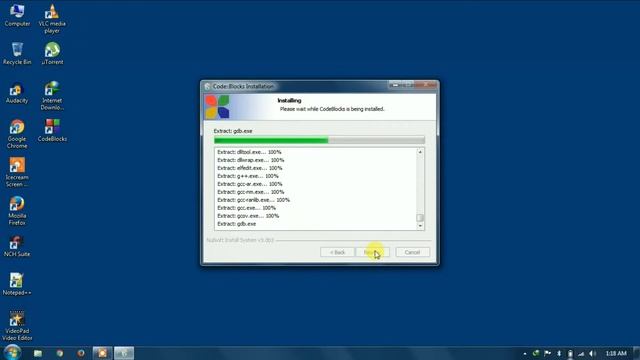Open the VLC media player shortcut
Viewport: 640px width, 360px height.
[x=52, y=19]
